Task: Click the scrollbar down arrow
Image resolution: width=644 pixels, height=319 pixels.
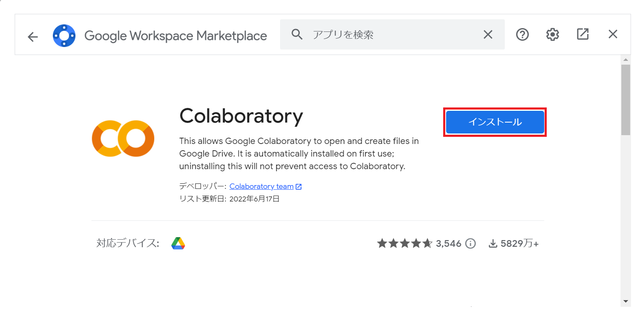Action: tap(626, 301)
